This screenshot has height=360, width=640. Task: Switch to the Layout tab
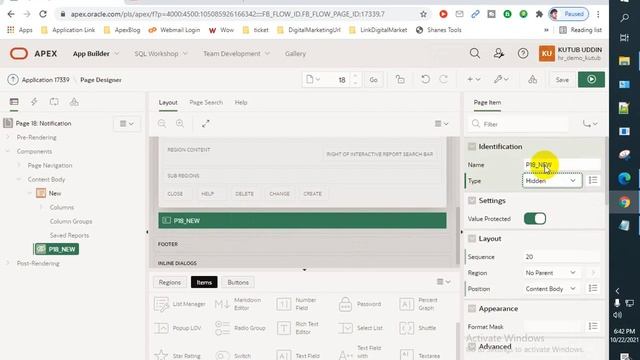point(168,102)
